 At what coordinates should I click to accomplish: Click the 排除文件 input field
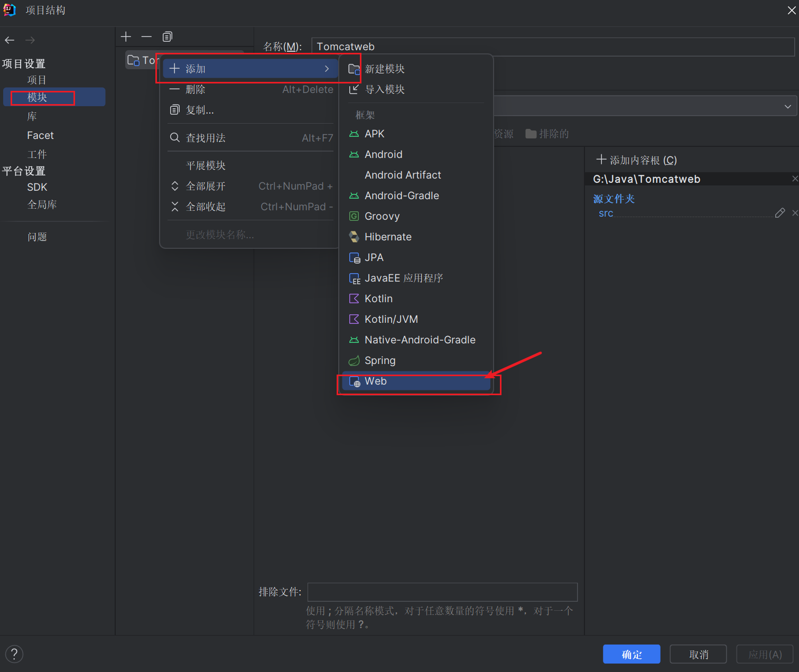(442, 592)
